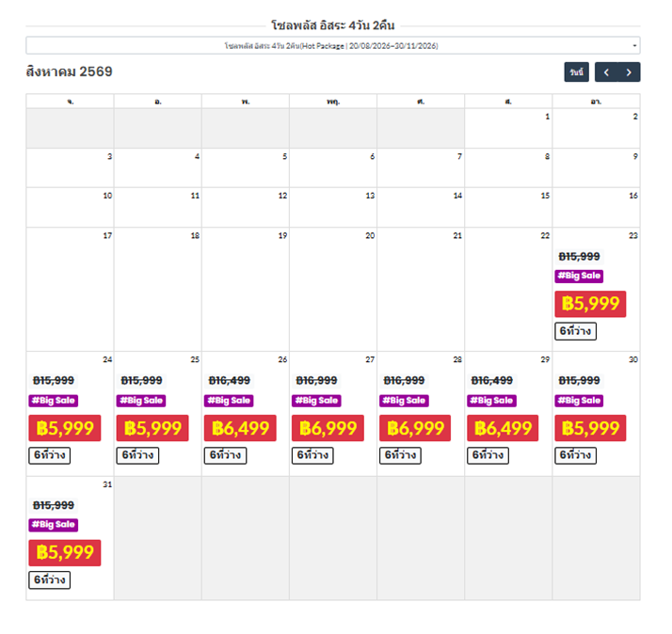Choose ฿6,999 price on the 27th
Image resolution: width=672 pixels, height=634 pixels.
click(x=328, y=428)
